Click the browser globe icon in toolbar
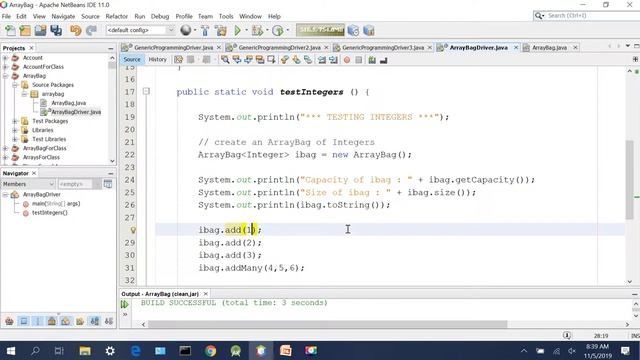This screenshot has height=360, width=640. tap(185, 30)
